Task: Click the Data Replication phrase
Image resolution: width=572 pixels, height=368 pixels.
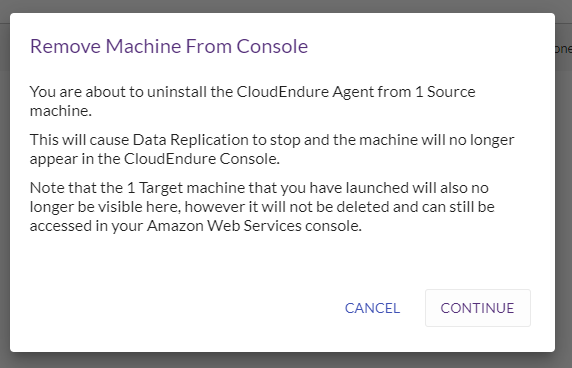Action: [x=190, y=140]
